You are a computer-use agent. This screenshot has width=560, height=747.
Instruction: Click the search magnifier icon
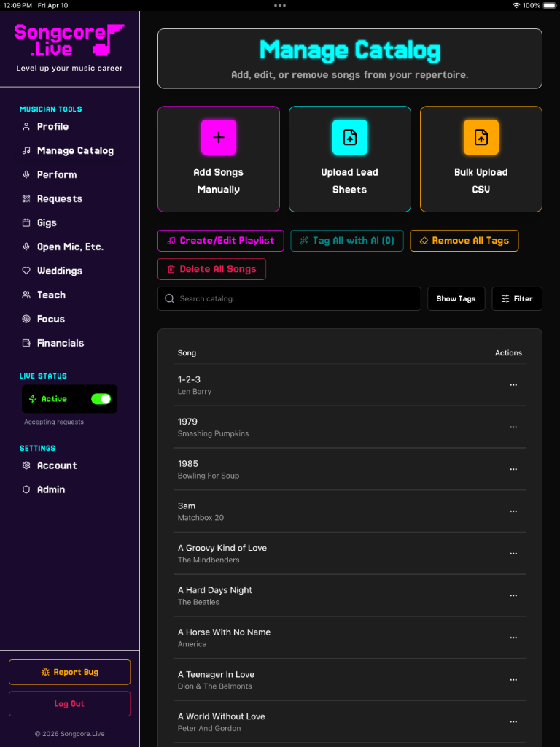point(169,298)
